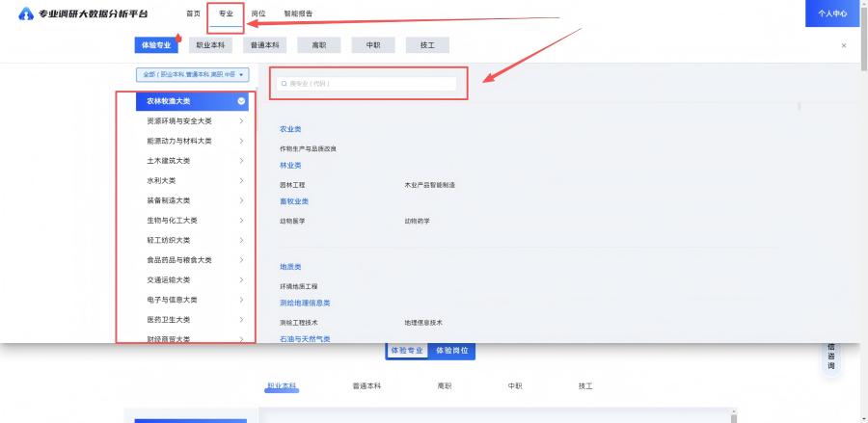Expand chevron of 装备制造大类
The height and width of the screenshot is (423, 868).
tap(241, 200)
